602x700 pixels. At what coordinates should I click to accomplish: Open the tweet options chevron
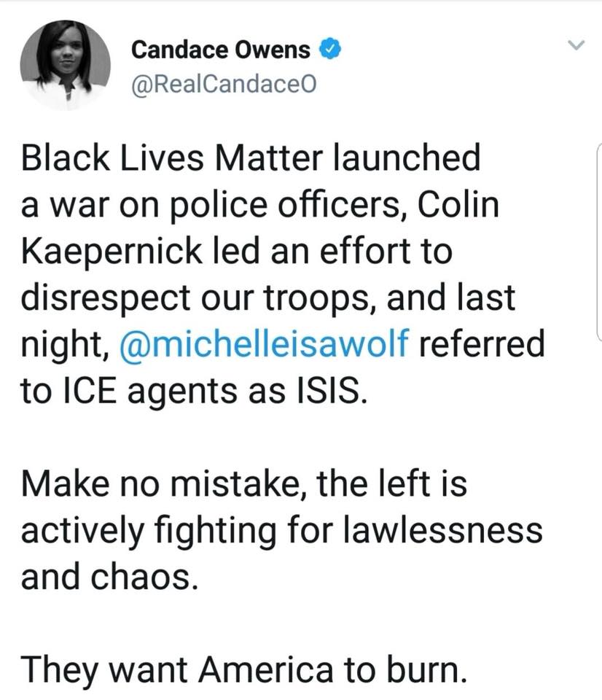click(576, 47)
